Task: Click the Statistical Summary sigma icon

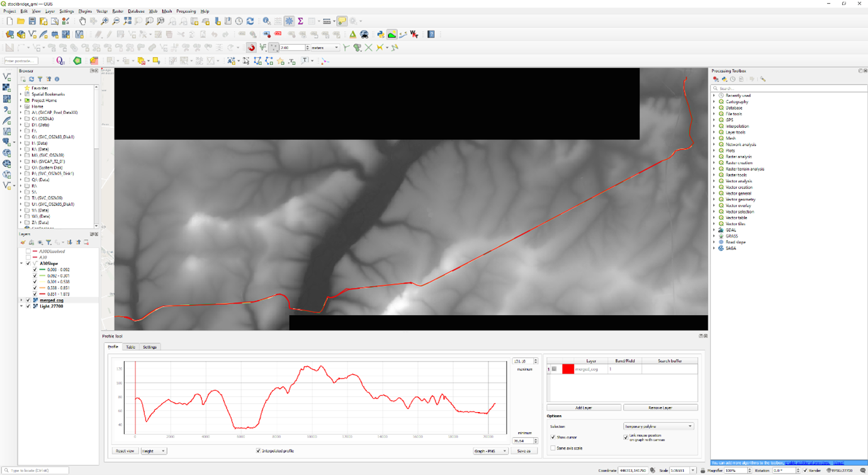Action: click(301, 21)
